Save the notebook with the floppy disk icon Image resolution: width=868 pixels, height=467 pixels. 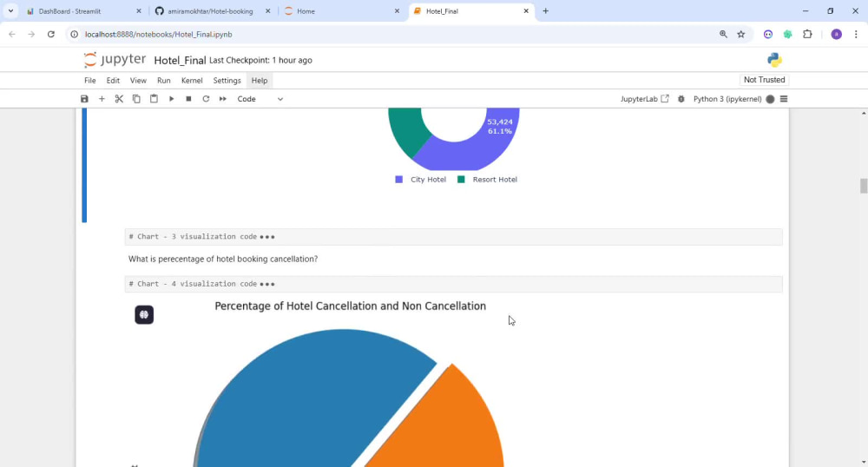coord(84,99)
